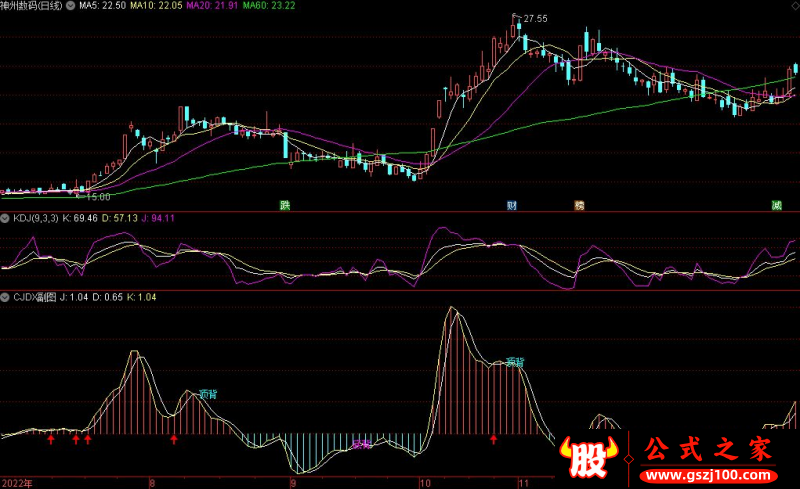Click the 15.00 low price marker

point(96,197)
